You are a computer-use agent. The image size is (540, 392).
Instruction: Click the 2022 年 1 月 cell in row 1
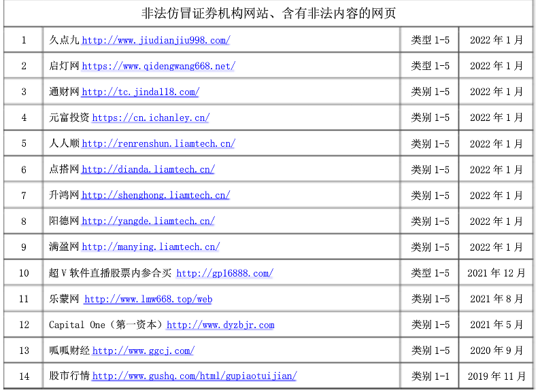click(x=496, y=40)
